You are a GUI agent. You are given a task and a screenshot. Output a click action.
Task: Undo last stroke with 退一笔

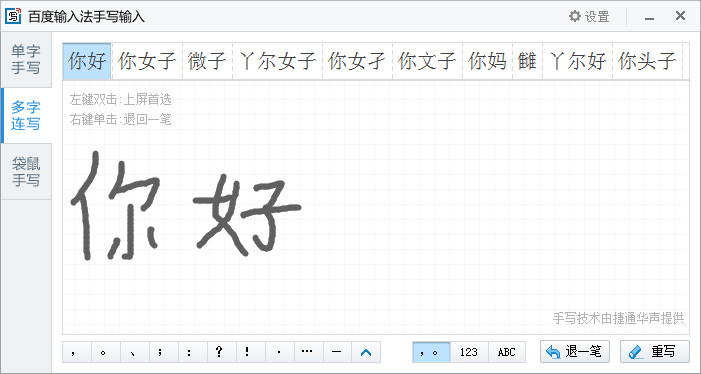[x=575, y=352]
